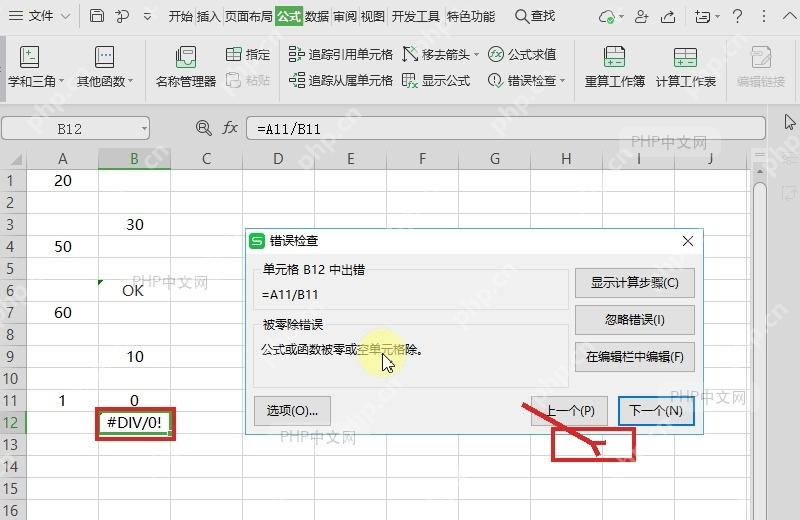Click 追踪引用单元格
800x520 pixels.
point(341,54)
